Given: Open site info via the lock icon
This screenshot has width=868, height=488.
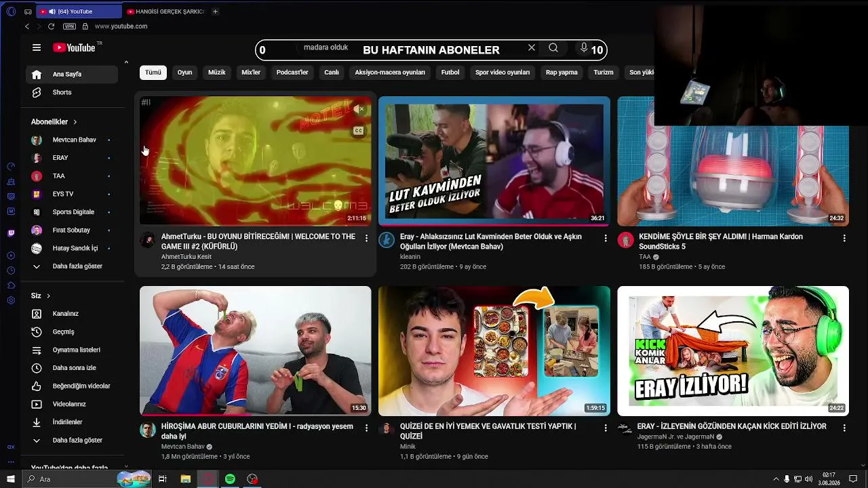Looking at the screenshot, I should [x=85, y=26].
